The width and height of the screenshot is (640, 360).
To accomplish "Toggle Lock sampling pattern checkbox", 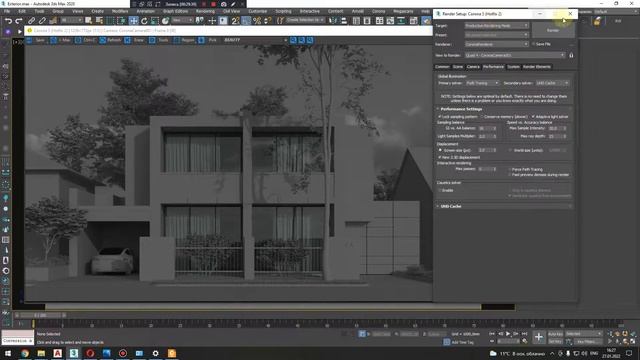I will coord(440,117).
